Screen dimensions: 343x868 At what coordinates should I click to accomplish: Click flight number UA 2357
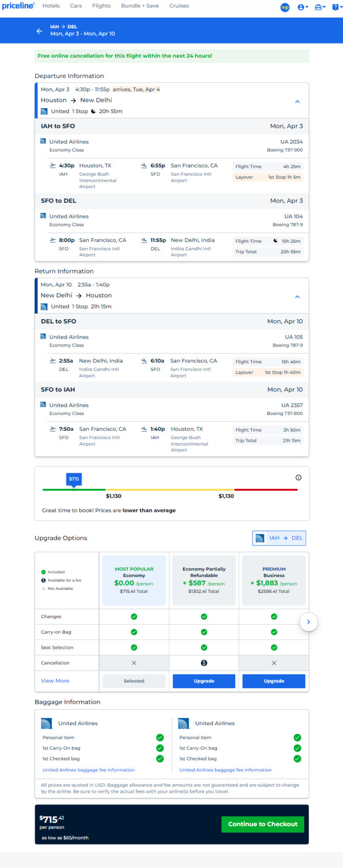pyautogui.click(x=292, y=405)
